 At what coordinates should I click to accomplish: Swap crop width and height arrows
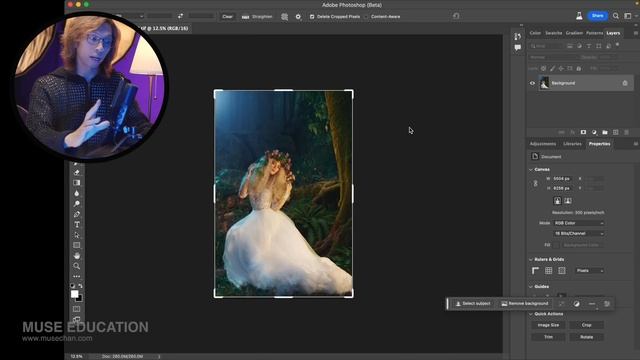point(180,16)
